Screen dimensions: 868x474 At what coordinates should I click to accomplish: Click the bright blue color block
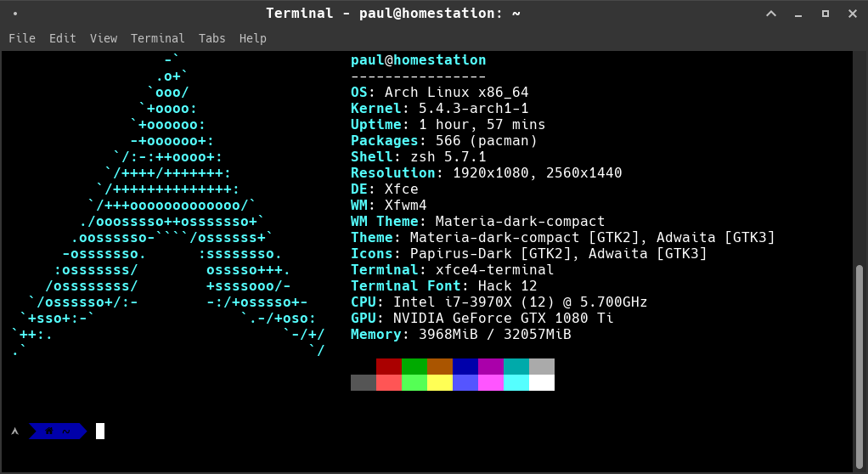click(465, 382)
